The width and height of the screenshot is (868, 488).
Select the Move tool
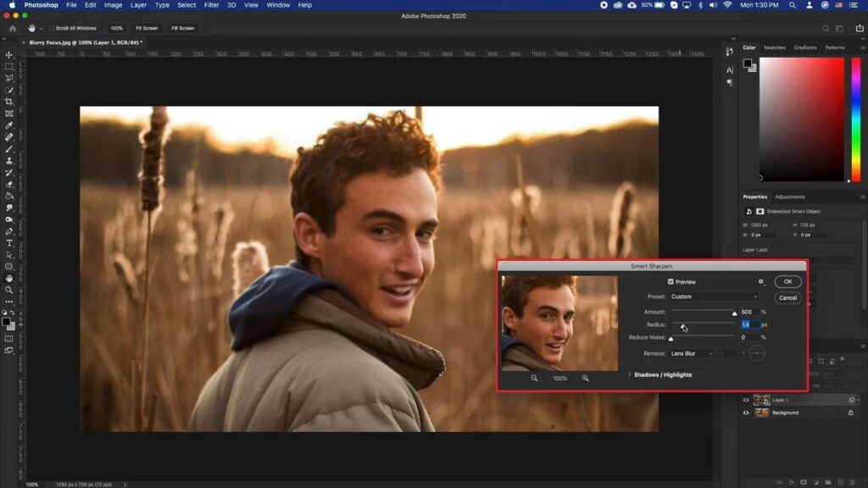pyautogui.click(x=9, y=55)
